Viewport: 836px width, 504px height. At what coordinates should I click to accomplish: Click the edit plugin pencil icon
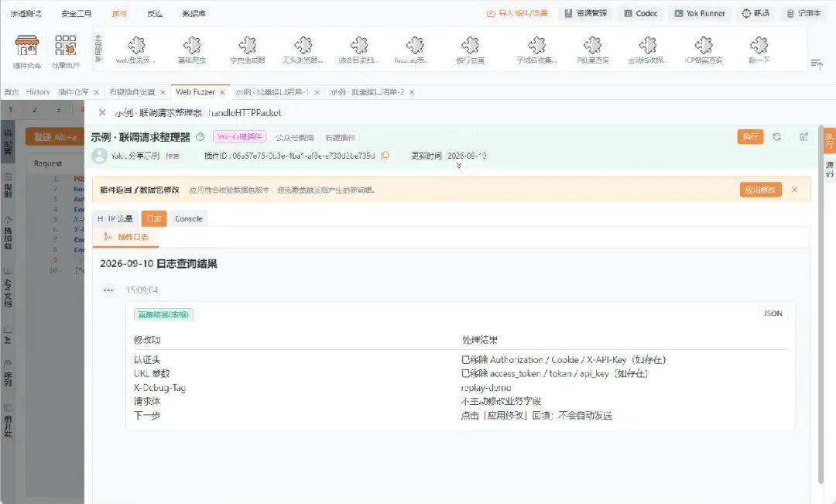pyautogui.click(x=803, y=137)
